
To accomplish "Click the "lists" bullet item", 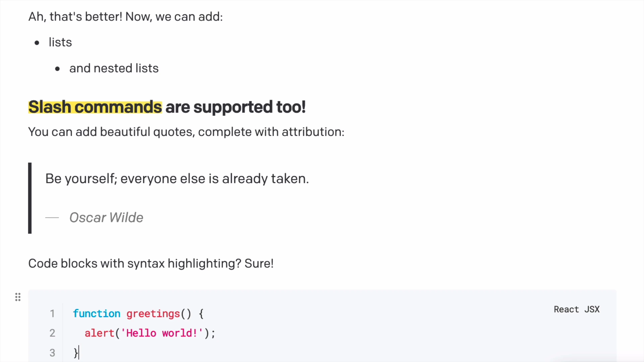I will click(x=60, y=42).
